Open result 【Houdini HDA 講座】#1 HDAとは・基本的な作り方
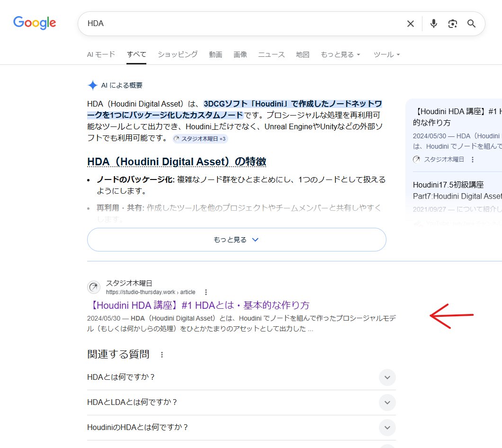Screen dimensions: 502x448 [198, 305]
